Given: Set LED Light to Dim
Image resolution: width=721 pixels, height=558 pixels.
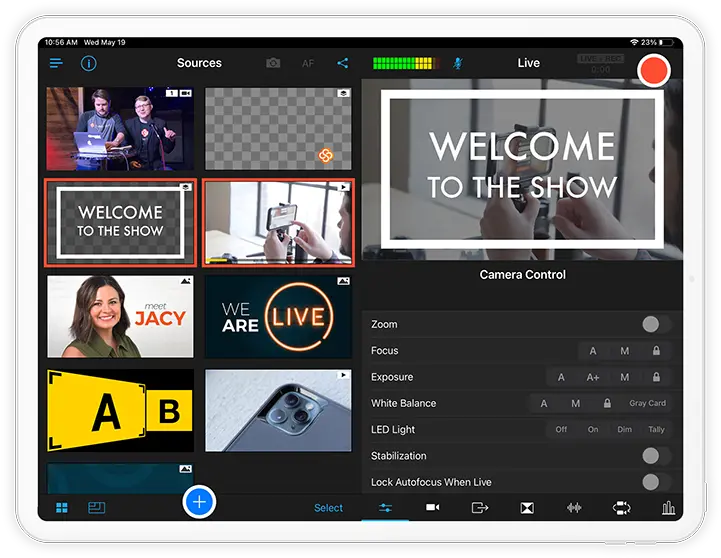Looking at the screenshot, I should 624,429.
